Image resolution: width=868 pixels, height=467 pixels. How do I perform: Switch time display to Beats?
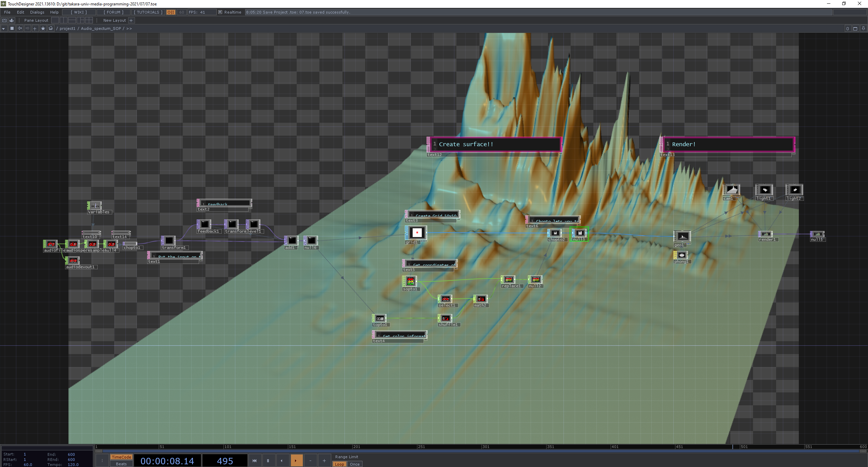coord(121,464)
